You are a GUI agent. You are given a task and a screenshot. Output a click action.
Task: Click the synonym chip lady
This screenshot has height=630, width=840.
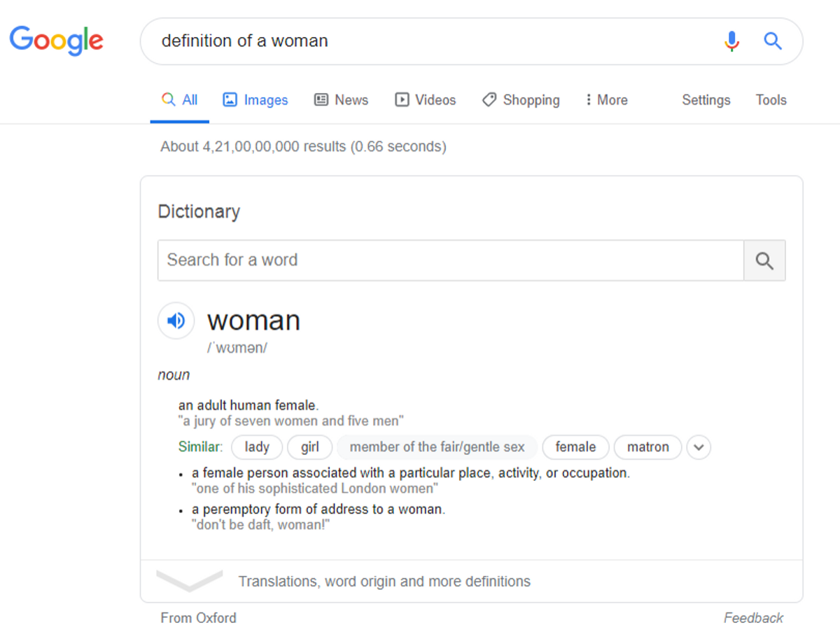point(257,447)
